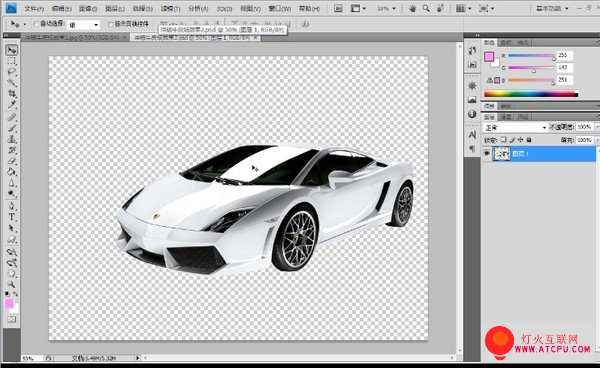Open the 正常 blend mode dropdown

pos(515,127)
